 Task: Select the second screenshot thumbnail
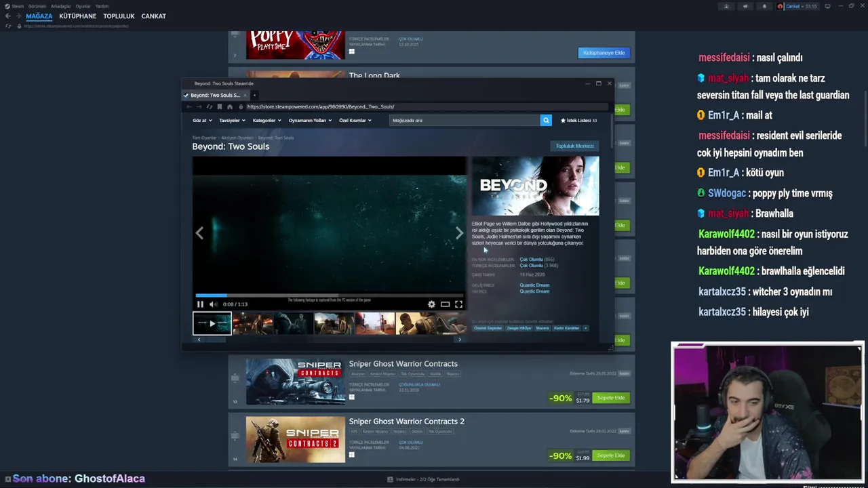click(293, 323)
